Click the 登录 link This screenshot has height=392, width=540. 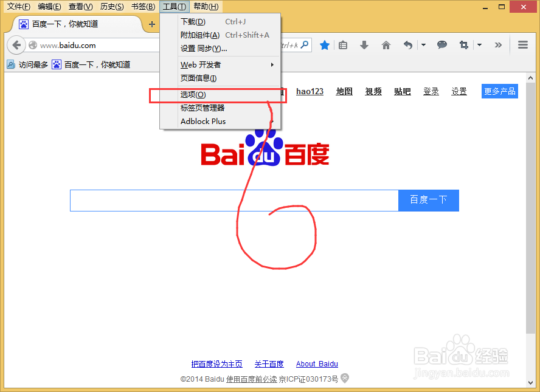(x=431, y=91)
